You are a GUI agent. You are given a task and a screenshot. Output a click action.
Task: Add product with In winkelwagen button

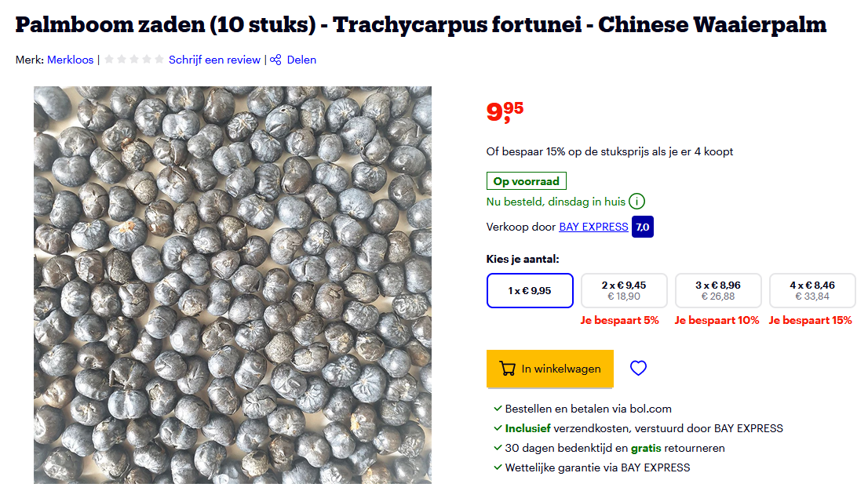[x=549, y=369]
